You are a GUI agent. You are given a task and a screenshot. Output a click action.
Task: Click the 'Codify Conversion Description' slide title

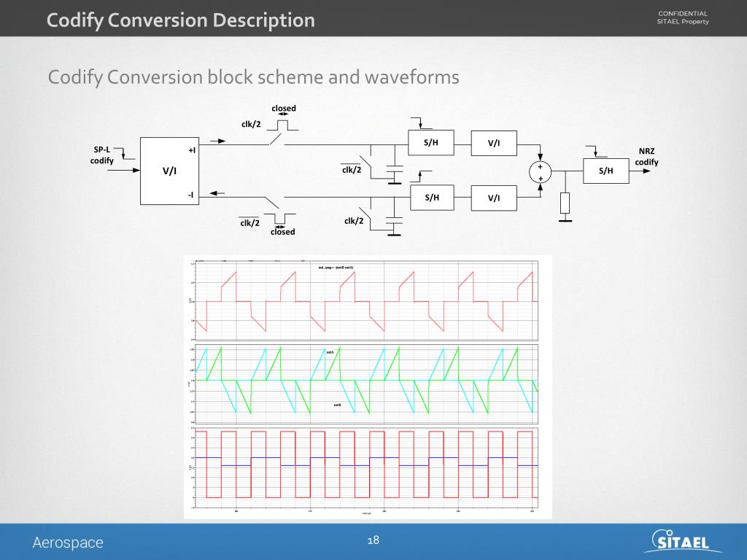(x=181, y=20)
